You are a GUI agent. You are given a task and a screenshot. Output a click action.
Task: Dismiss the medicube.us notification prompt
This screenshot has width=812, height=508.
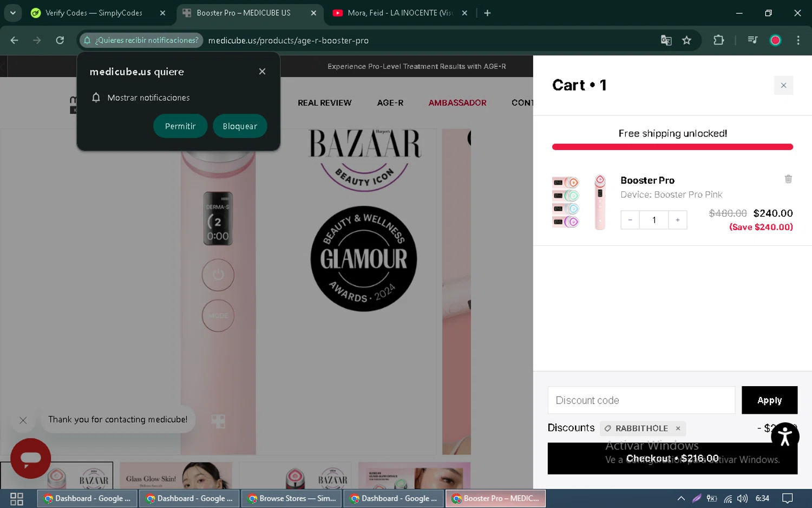(262, 71)
